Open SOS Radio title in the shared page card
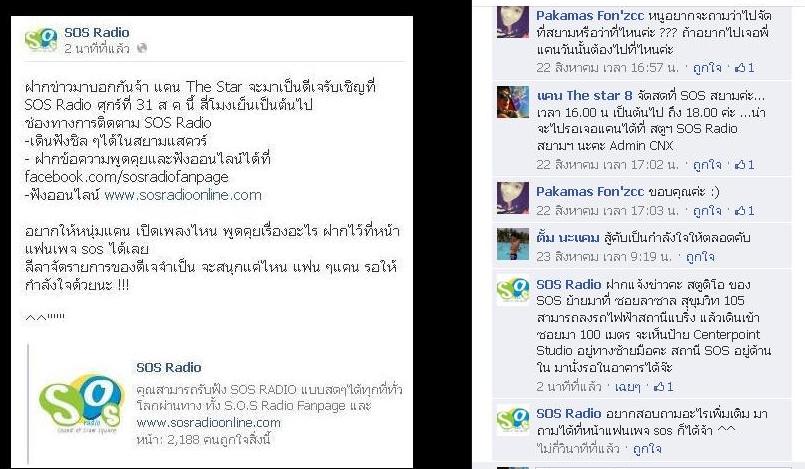 [x=168, y=367]
